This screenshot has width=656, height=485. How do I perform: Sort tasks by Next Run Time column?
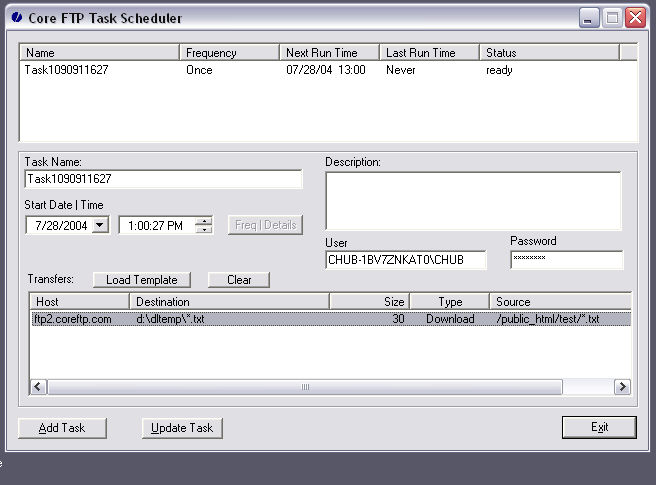tap(329, 52)
